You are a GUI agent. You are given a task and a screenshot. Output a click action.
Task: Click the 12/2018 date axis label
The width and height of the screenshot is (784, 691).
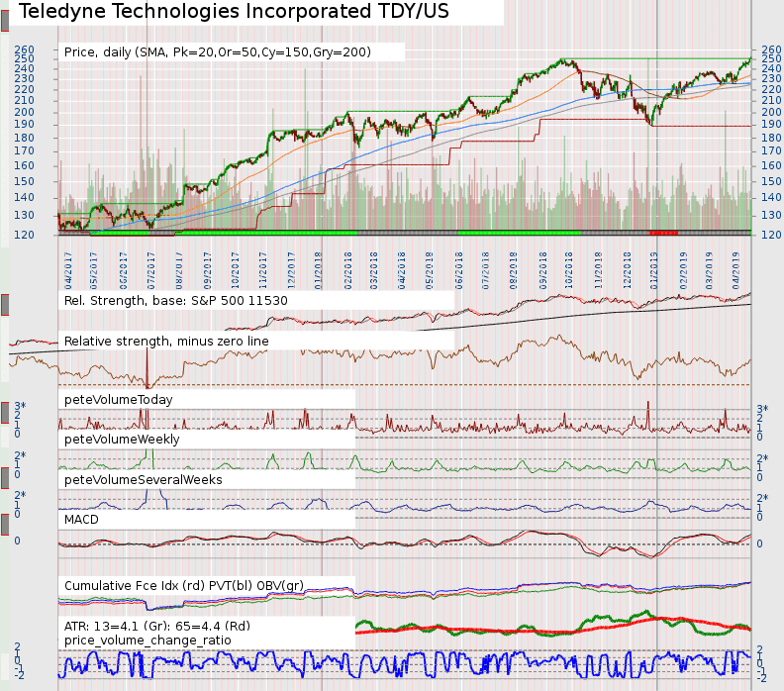[x=627, y=270]
